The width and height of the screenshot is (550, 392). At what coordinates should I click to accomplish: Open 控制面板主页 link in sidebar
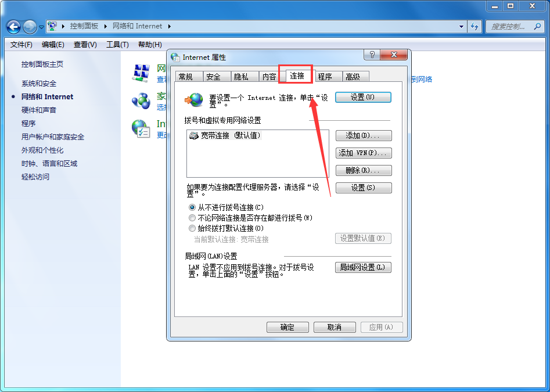click(42, 64)
